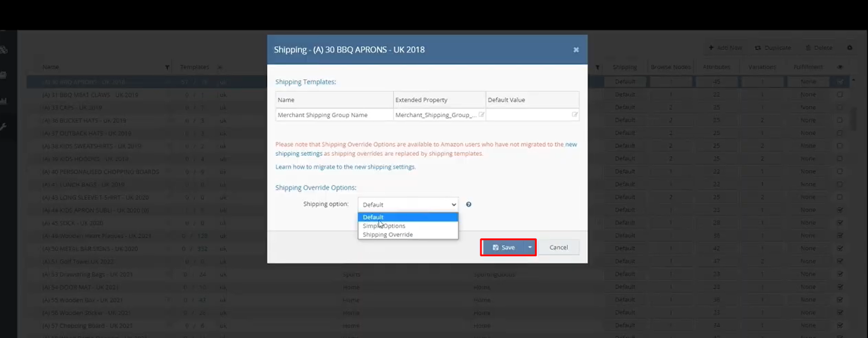Click the Duplicate button in the toolbar
The image size is (868, 338).
773,48
